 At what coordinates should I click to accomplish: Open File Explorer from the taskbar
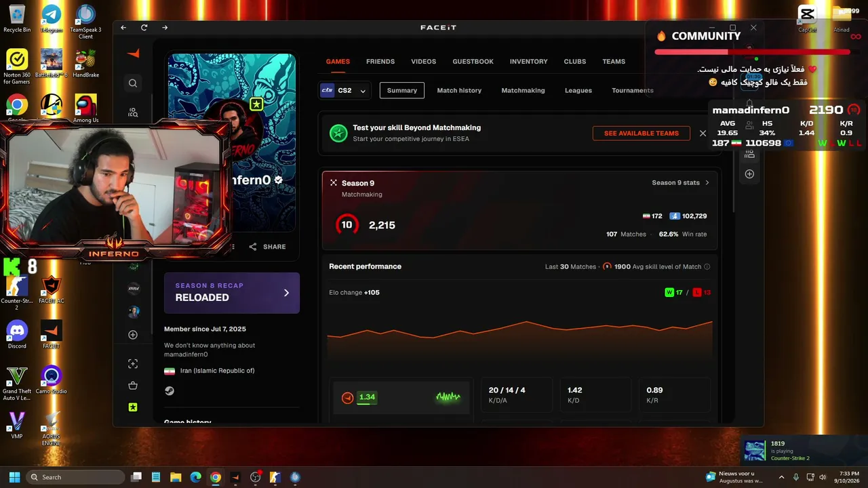(x=176, y=477)
